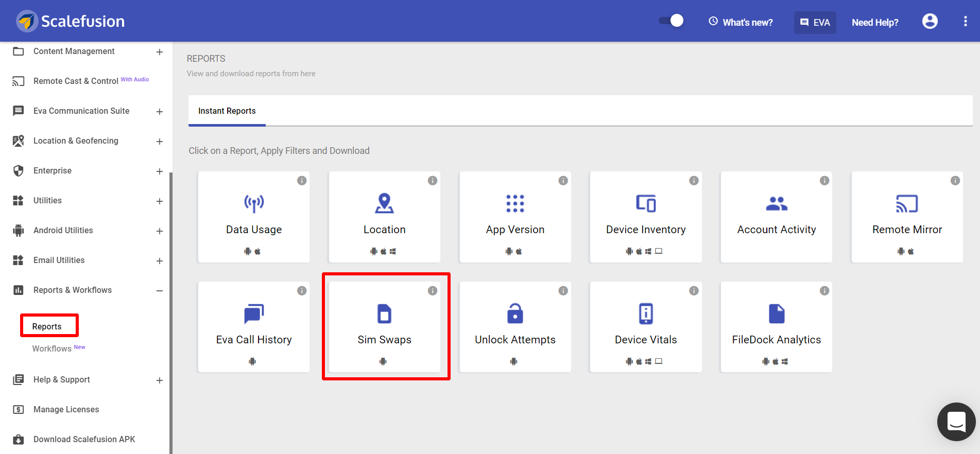The width and height of the screenshot is (980, 454).
Task: Click the Account Activity people icon
Action: tap(777, 204)
